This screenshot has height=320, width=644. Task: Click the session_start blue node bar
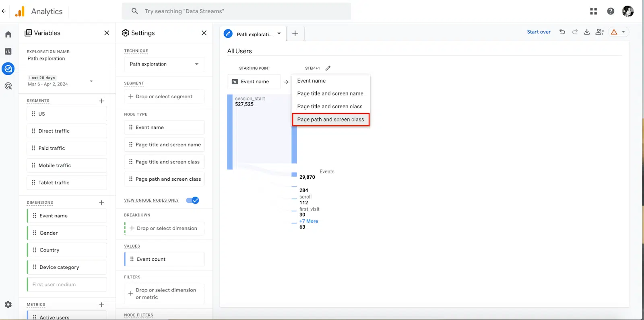click(x=230, y=132)
